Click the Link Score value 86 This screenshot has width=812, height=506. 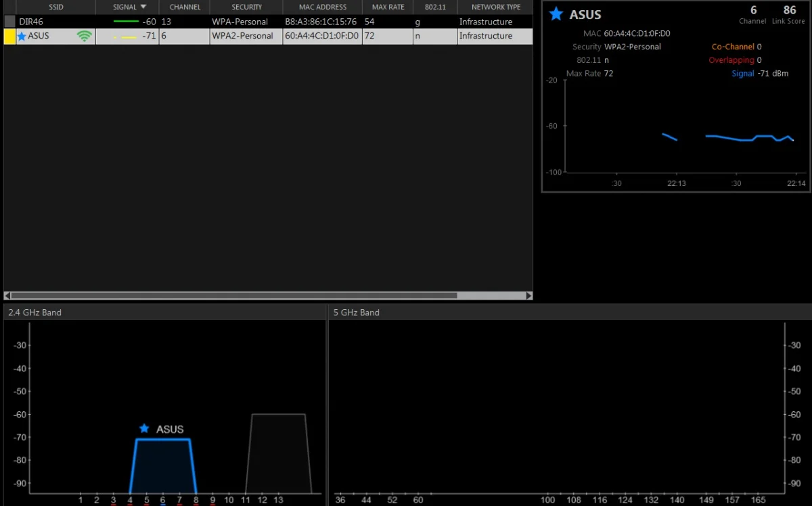790,10
